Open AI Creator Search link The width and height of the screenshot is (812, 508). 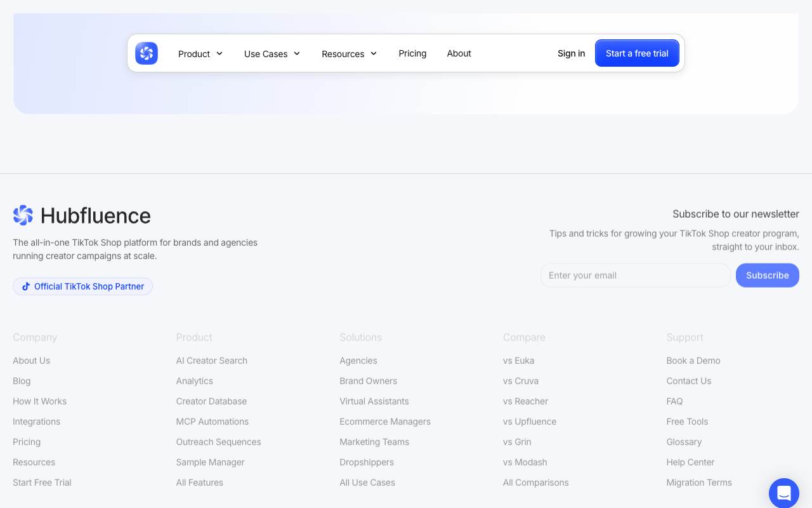pyautogui.click(x=212, y=361)
